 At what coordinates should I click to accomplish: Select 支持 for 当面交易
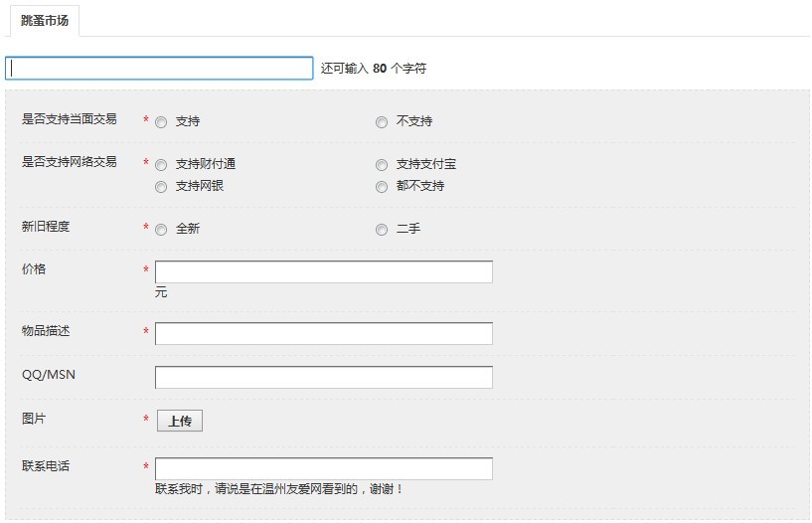pos(161,122)
